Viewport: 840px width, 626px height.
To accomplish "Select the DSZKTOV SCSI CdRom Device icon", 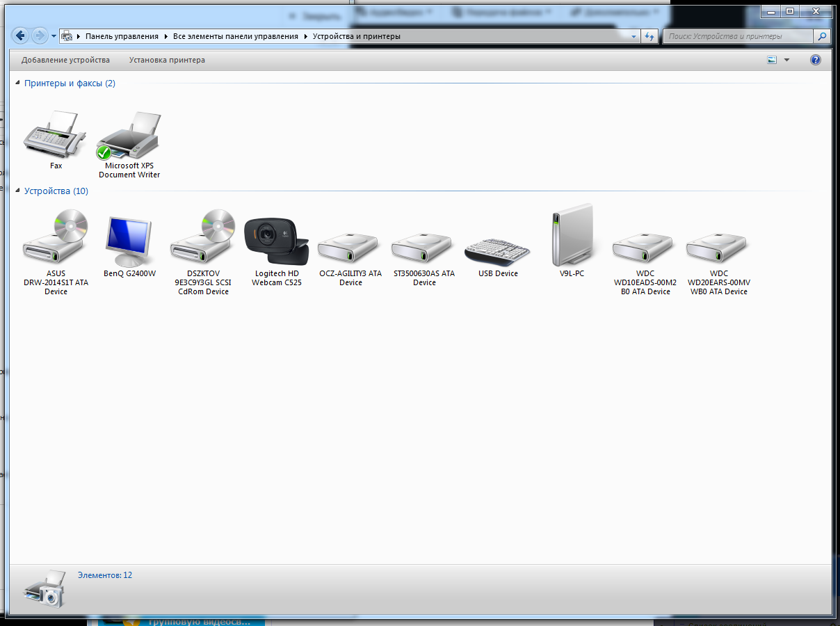I will pos(203,238).
